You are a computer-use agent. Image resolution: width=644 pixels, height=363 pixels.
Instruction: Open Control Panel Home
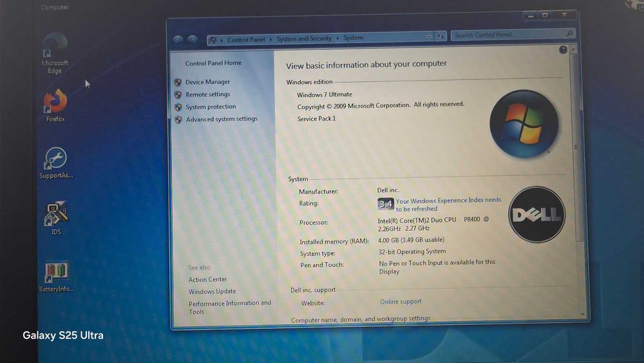[x=213, y=63]
